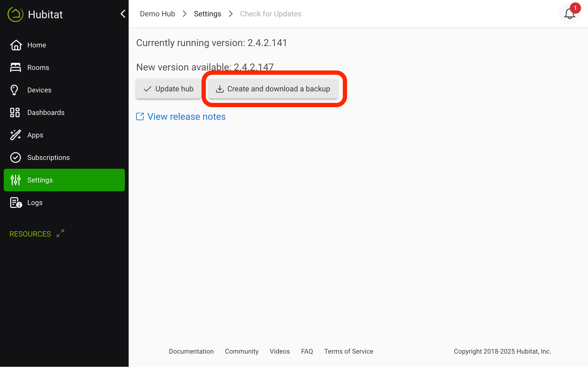Click the external link icon by release notes
Screen dimensions: 588x367
140,117
